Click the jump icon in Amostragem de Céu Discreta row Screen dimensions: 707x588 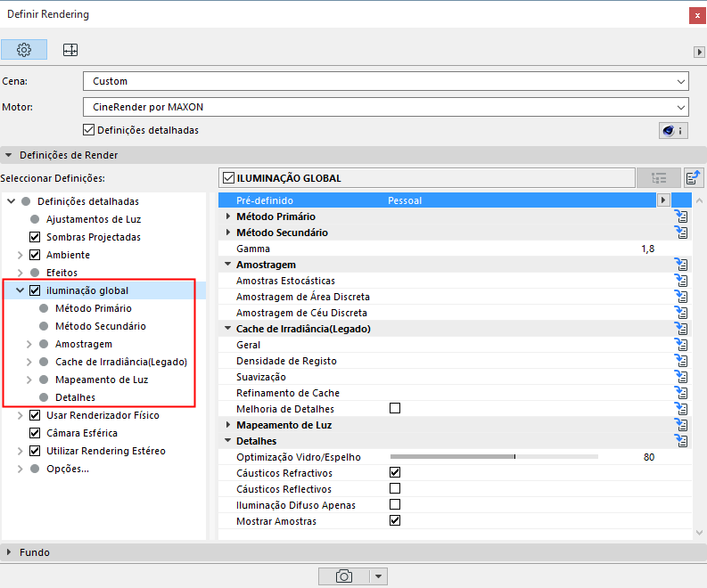[x=681, y=313]
